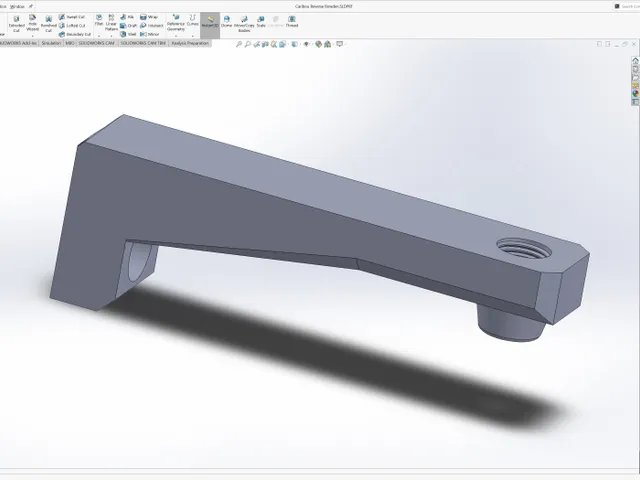Open the View Orientation cube

[283, 44]
